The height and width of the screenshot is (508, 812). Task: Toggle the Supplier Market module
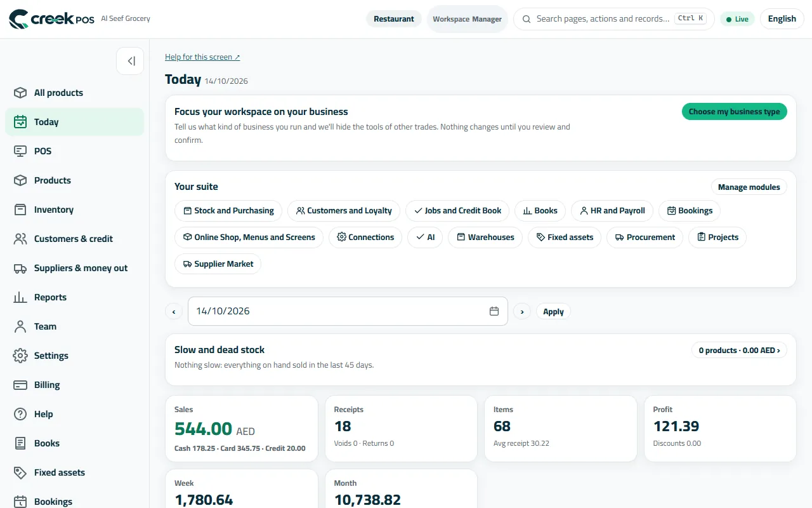tap(218, 264)
